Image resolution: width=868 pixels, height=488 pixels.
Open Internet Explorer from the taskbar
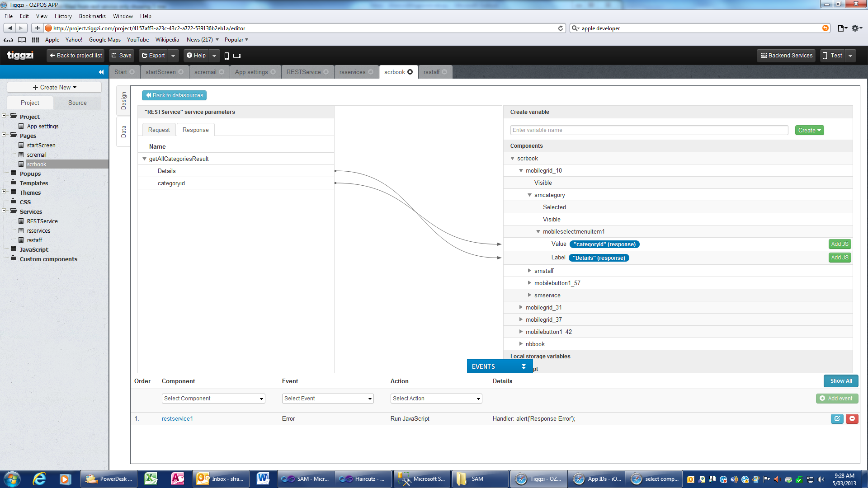tap(39, 479)
